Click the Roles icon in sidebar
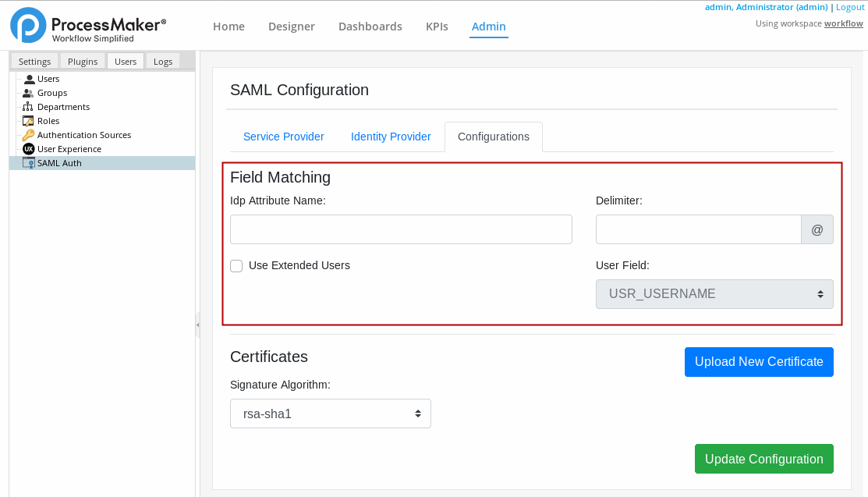 [29, 121]
